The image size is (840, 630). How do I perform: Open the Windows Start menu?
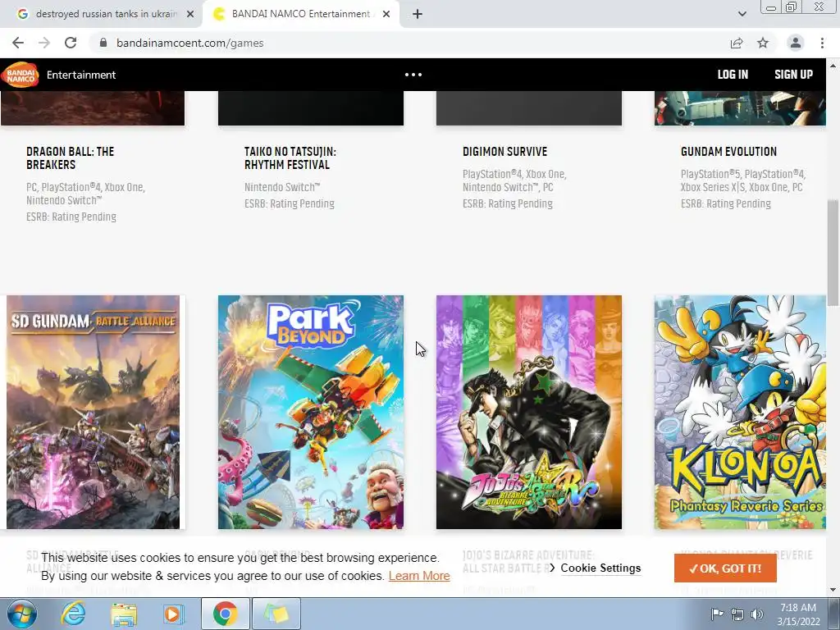pyautogui.click(x=22, y=614)
